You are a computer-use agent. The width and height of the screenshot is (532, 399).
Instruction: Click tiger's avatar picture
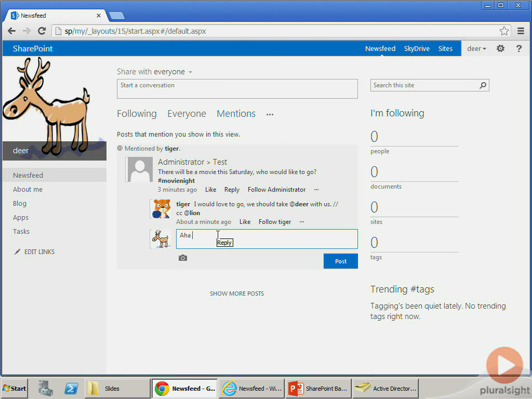pos(161,209)
